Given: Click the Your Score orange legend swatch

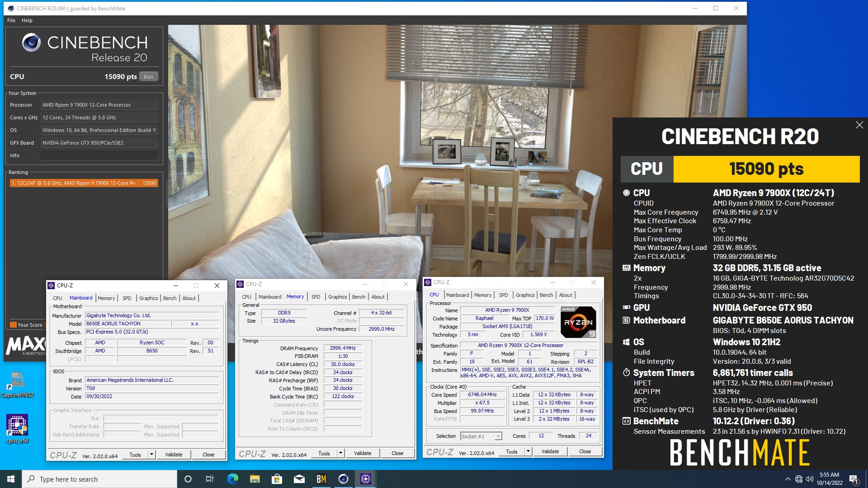Looking at the screenshot, I should coord(13,325).
